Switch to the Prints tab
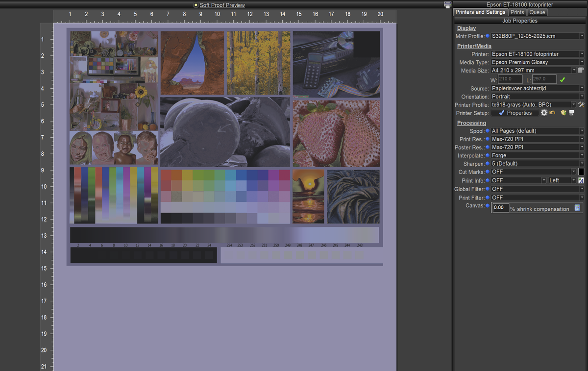 point(517,12)
